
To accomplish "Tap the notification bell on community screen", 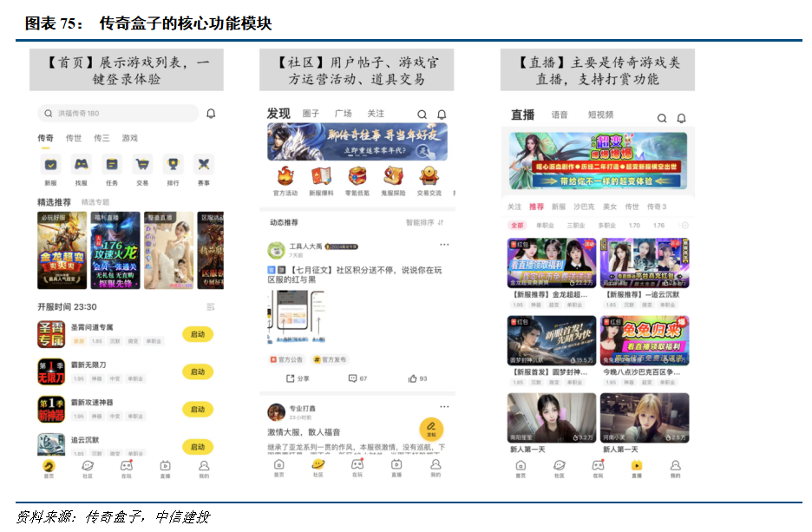I will (442, 115).
